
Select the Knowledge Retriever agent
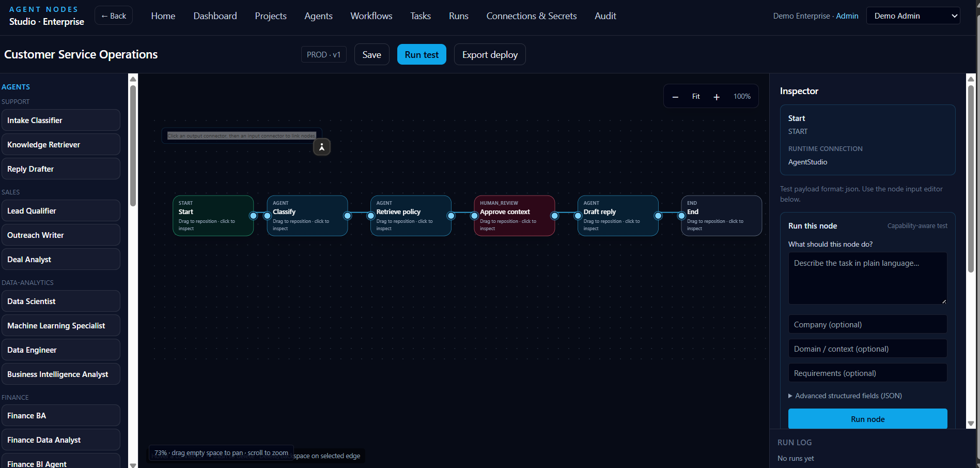(x=61, y=145)
